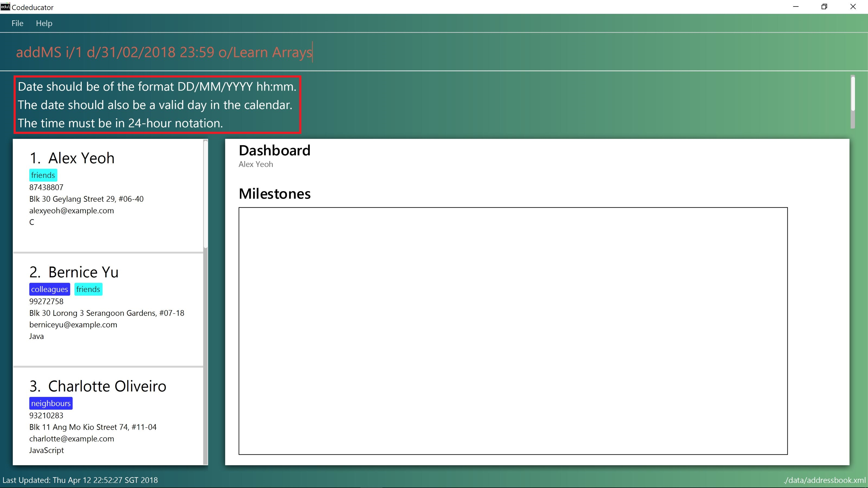
Task: Click the Milestones heading
Action: point(275,194)
